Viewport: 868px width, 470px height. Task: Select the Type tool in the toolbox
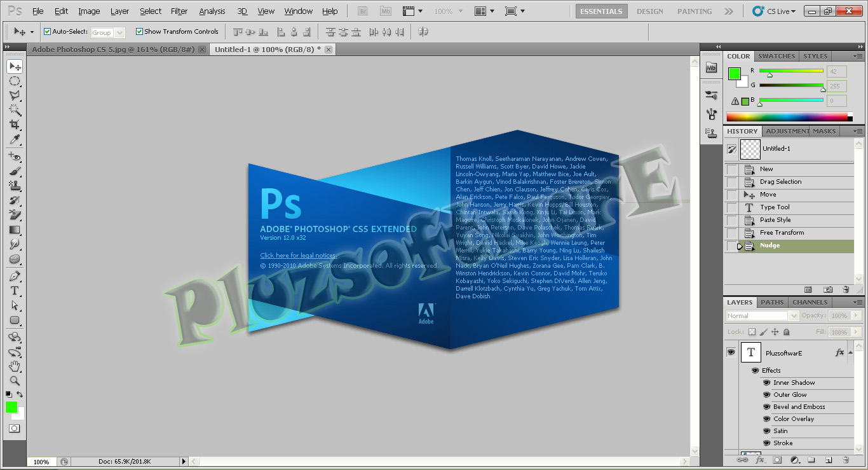coord(15,291)
